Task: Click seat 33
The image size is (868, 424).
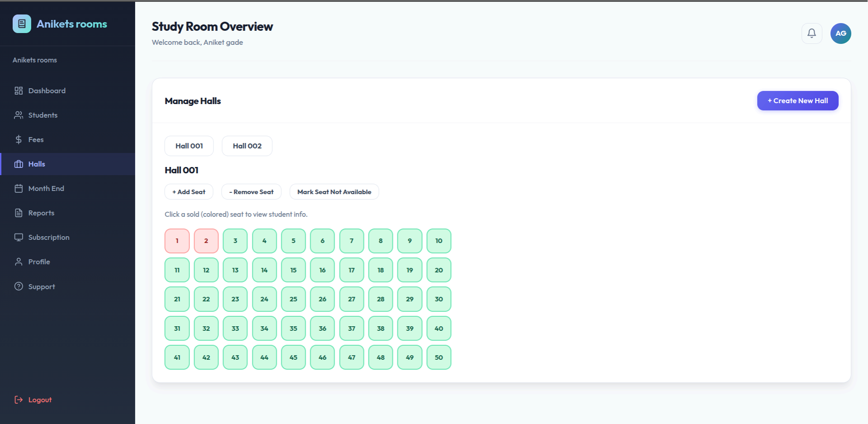Action: 235,329
